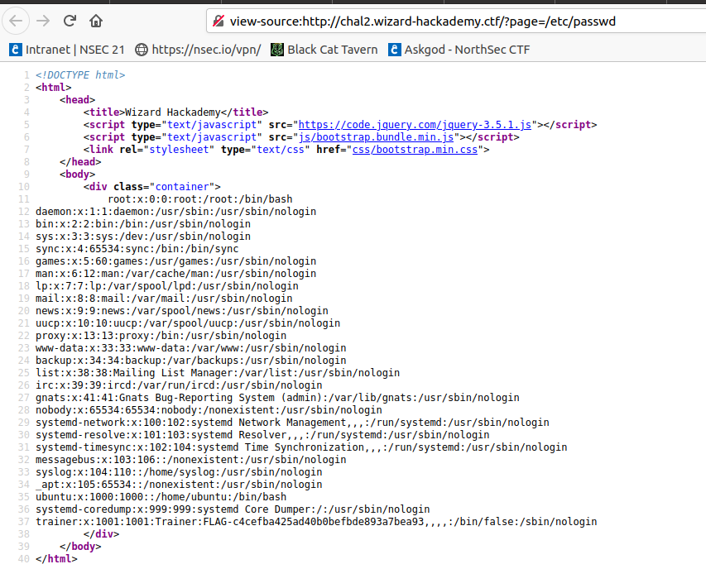Screen dimensions: 706x588
Task: Open the https://nsec.io/vpn/ bookmark
Action: [x=198, y=50]
